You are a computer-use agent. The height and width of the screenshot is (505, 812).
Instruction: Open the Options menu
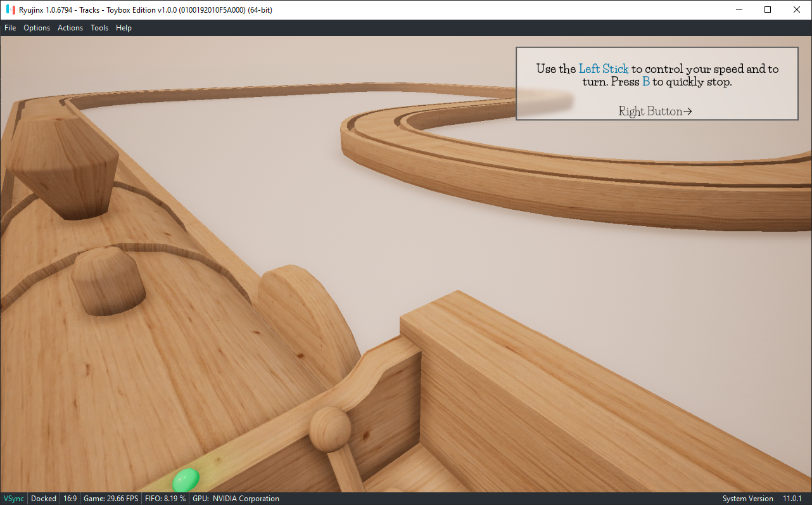pos(37,28)
